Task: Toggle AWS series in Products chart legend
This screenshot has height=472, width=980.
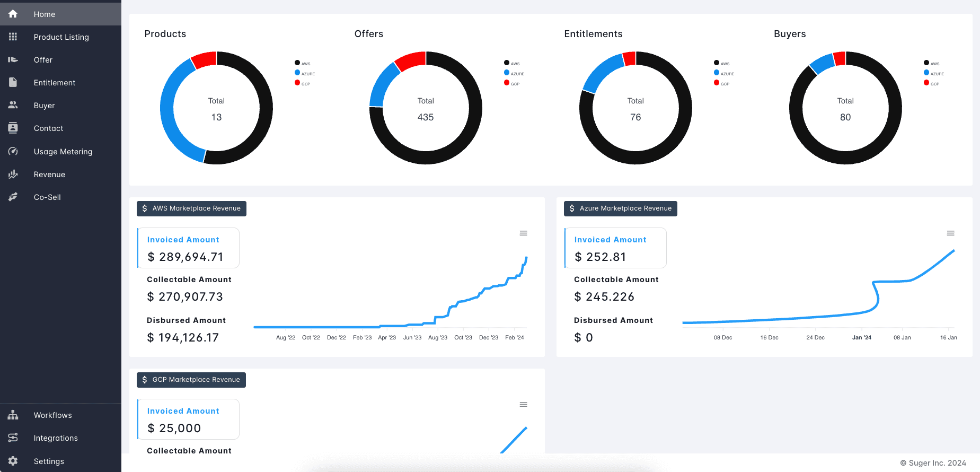Action: [302, 63]
